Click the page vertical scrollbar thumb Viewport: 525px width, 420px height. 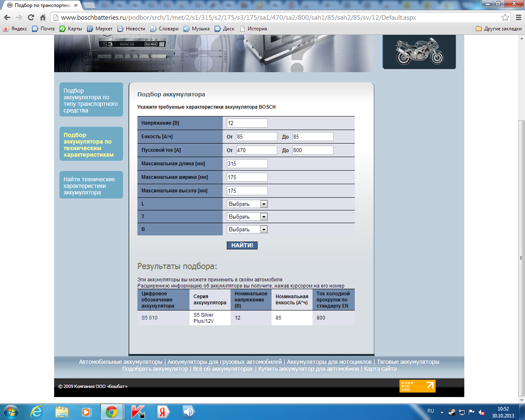tap(521, 257)
